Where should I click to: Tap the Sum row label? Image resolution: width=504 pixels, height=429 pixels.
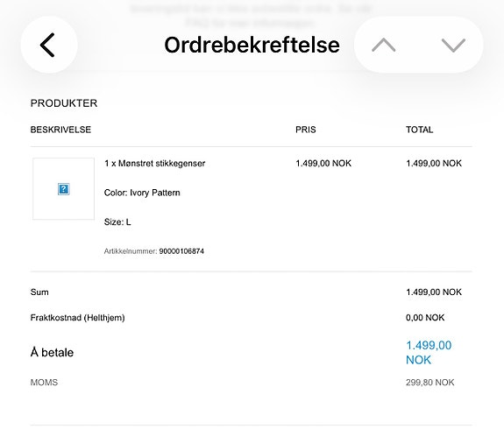point(39,292)
